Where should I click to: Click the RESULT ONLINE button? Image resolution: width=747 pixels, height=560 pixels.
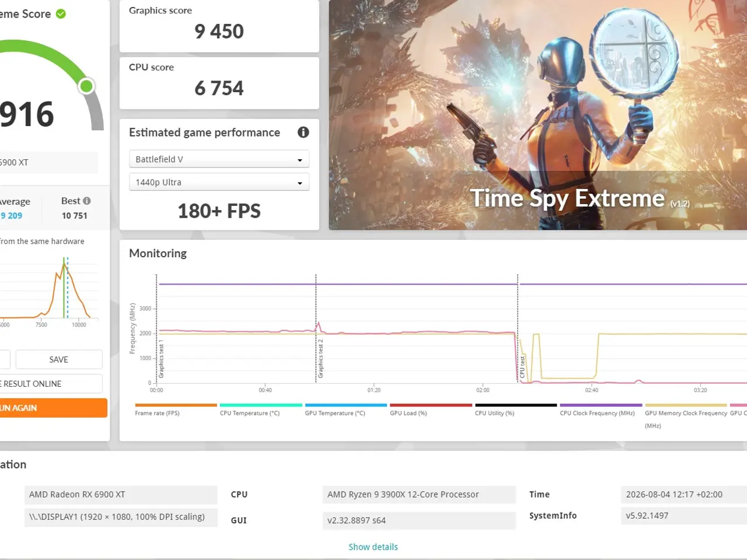[51, 383]
